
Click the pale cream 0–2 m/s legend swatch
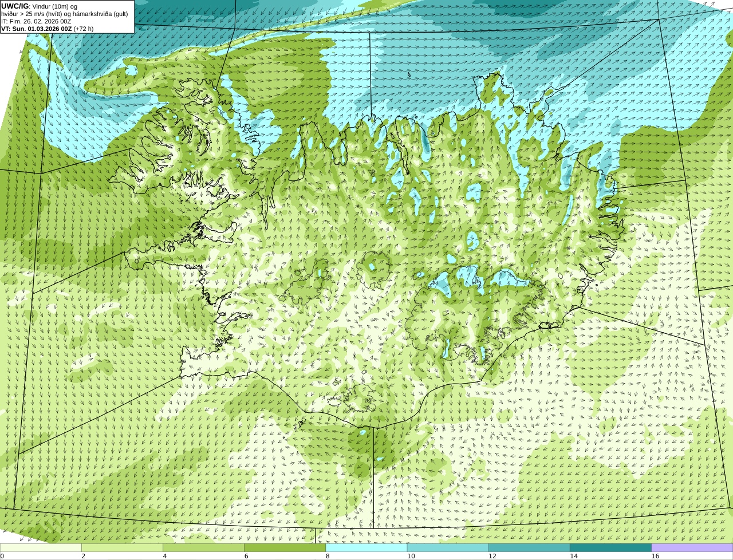coord(41,548)
